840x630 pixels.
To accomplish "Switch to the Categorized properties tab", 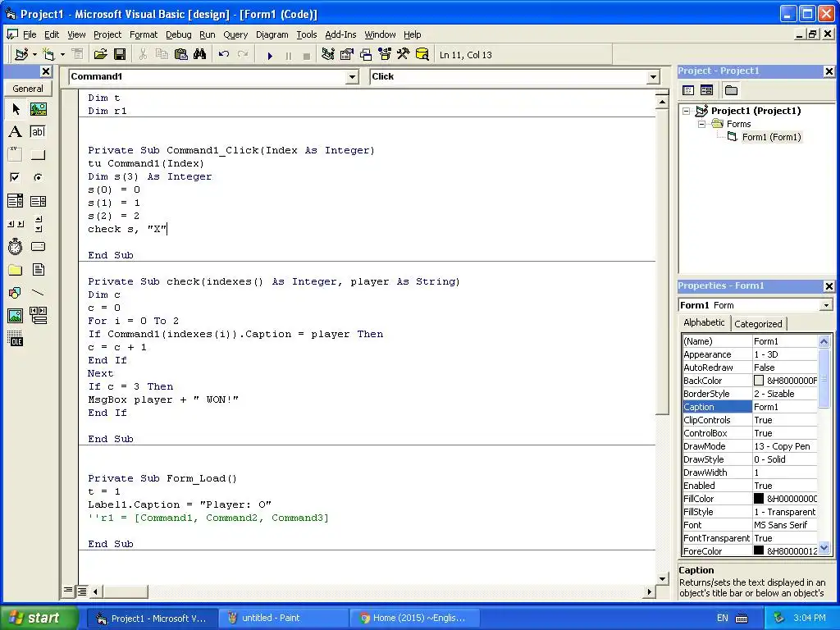I will pyautogui.click(x=758, y=324).
